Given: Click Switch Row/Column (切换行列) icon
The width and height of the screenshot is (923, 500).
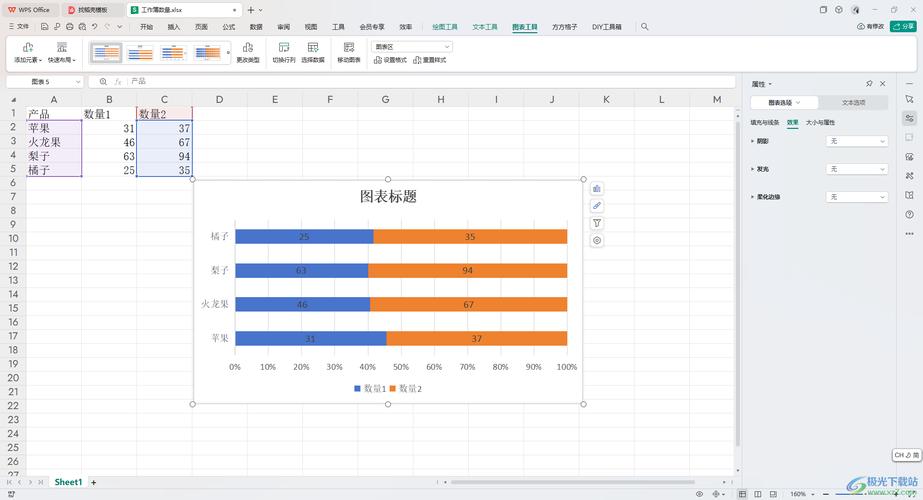Looking at the screenshot, I should (x=284, y=48).
